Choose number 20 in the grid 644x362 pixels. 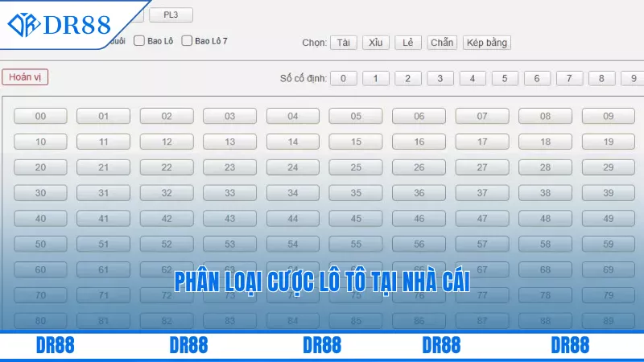tap(40, 167)
